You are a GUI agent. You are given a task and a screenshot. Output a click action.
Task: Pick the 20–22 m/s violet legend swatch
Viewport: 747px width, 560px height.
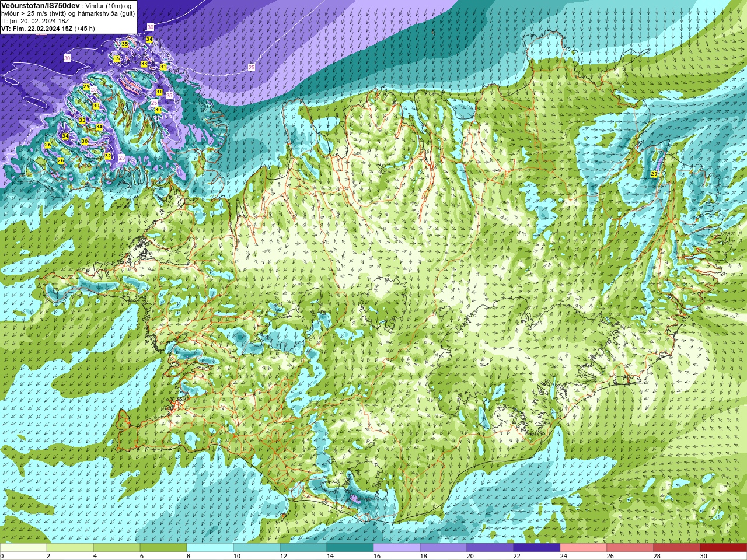coord(490,548)
